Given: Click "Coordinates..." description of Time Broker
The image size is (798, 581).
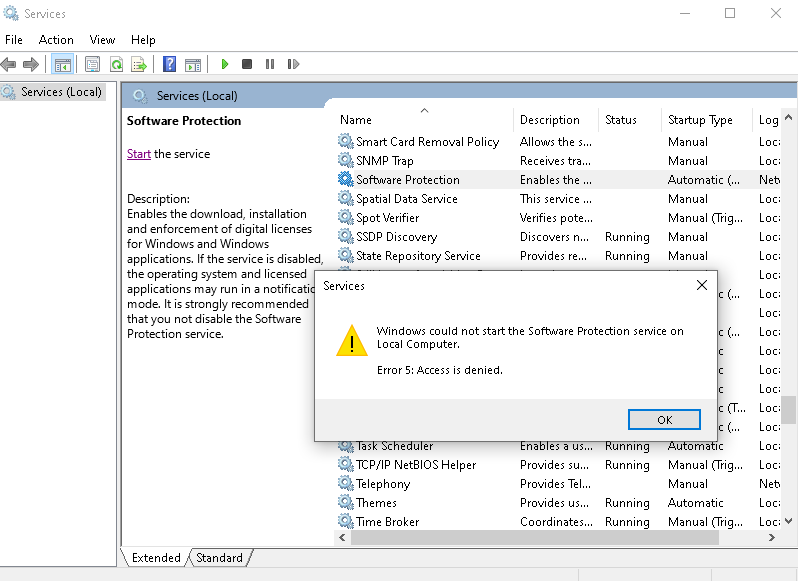Looking at the screenshot, I should [x=556, y=521].
